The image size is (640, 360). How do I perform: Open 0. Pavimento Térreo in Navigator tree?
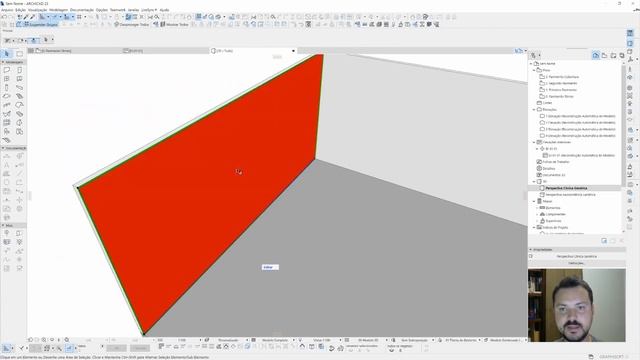pyautogui.click(x=560, y=96)
